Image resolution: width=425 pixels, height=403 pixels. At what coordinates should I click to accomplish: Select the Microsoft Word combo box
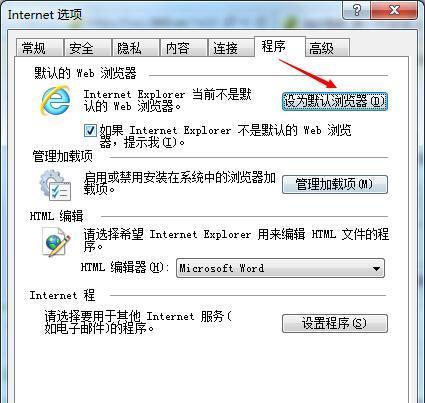coord(280,268)
